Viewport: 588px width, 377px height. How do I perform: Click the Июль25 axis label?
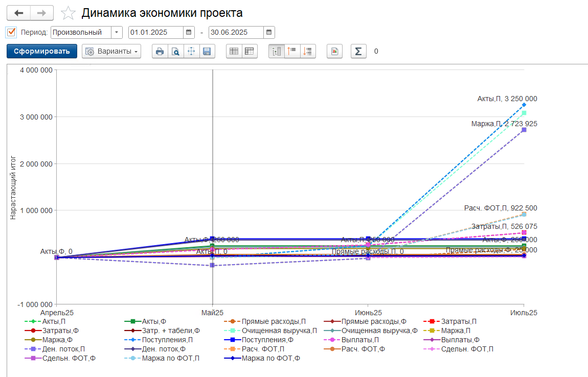[524, 313]
